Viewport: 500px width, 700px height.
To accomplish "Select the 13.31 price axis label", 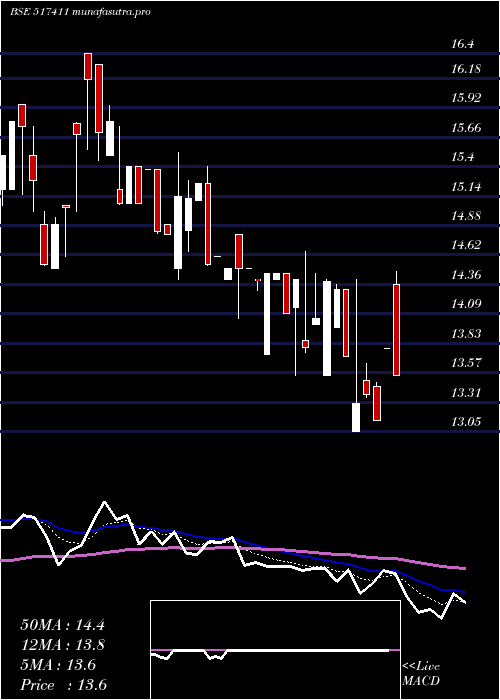I will point(466,393).
